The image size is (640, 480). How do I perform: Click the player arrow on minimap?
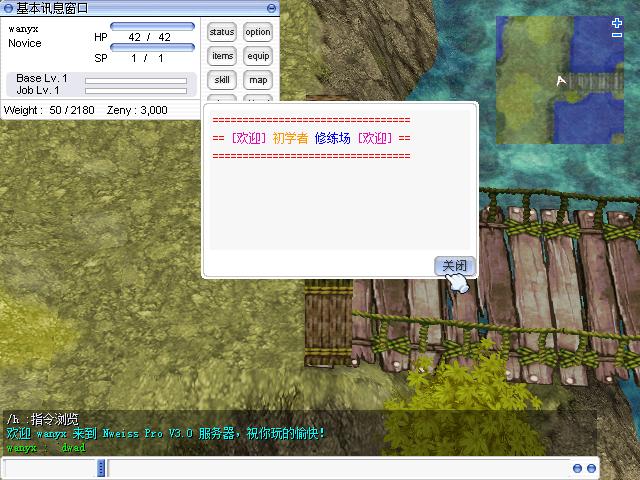click(x=562, y=80)
